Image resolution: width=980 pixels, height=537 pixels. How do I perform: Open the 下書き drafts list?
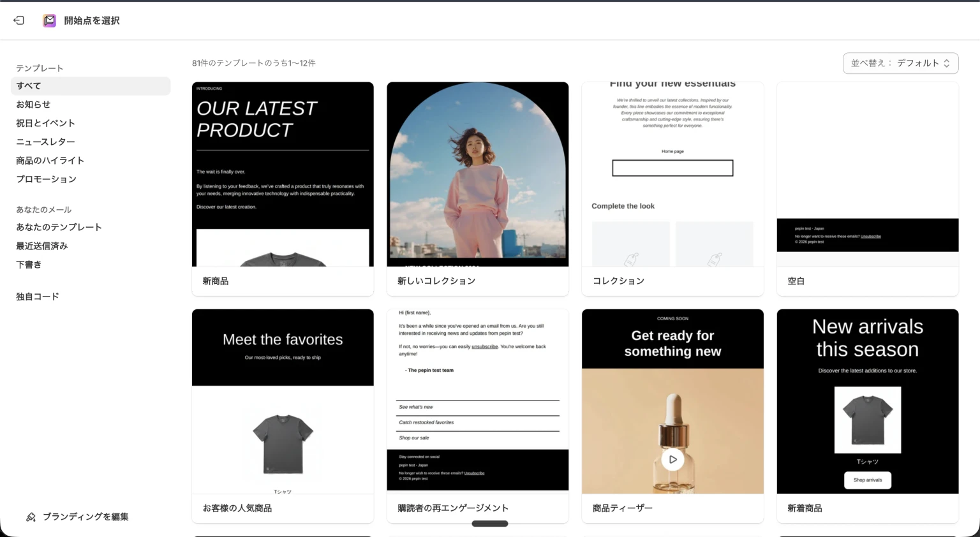[x=29, y=264]
